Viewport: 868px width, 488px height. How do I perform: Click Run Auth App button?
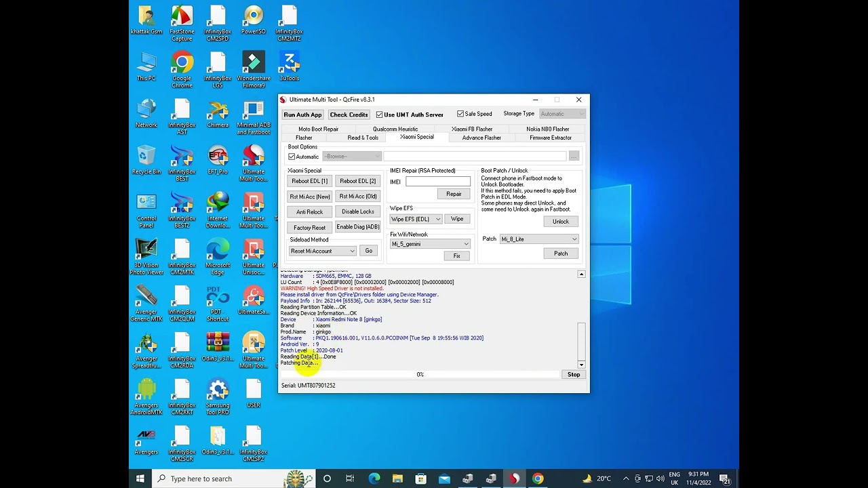click(302, 115)
